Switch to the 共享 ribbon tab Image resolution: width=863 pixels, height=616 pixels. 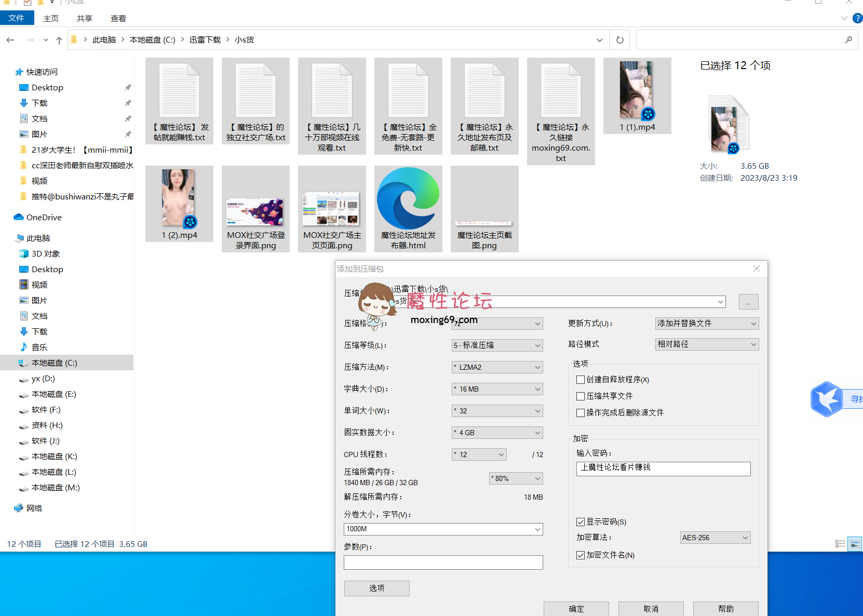tap(84, 19)
